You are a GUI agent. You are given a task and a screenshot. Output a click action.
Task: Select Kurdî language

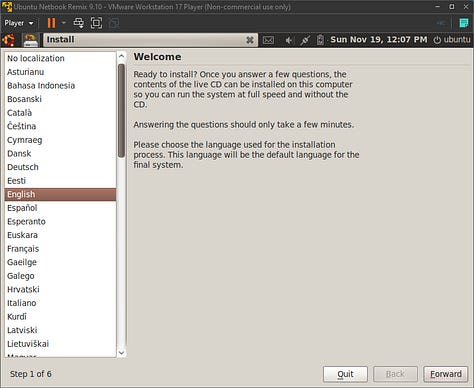(60, 317)
